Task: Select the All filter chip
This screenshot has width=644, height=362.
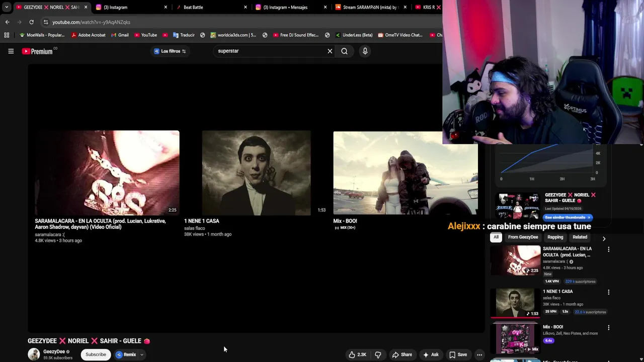Action: [x=496, y=237]
